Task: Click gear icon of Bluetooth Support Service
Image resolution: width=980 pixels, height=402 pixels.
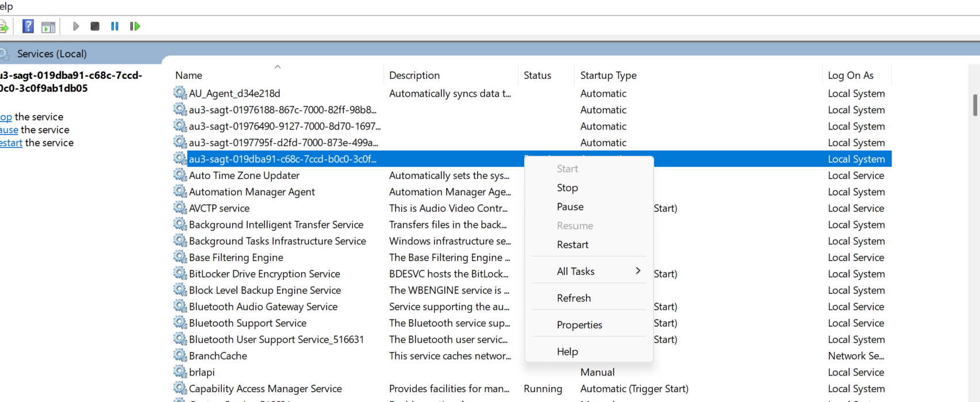Action: pos(180,323)
